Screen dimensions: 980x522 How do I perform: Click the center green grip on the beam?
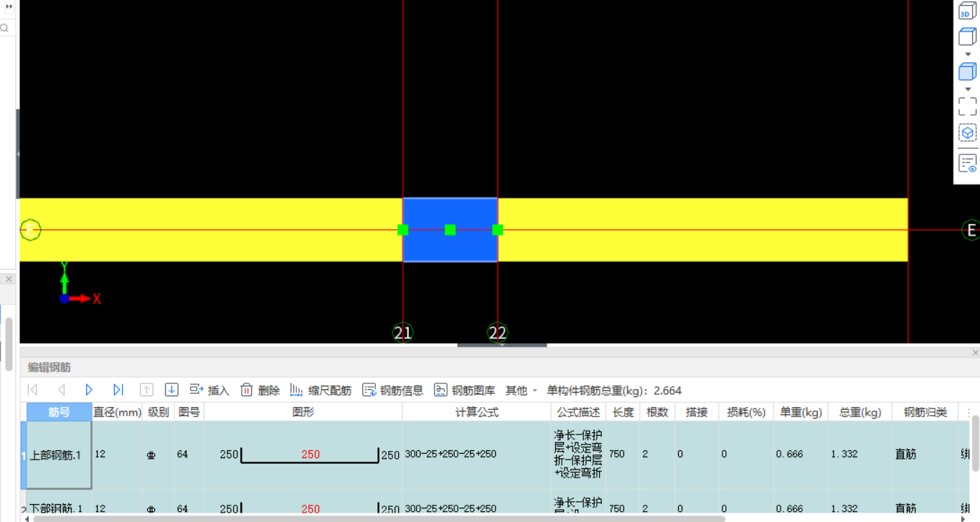[x=450, y=230]
